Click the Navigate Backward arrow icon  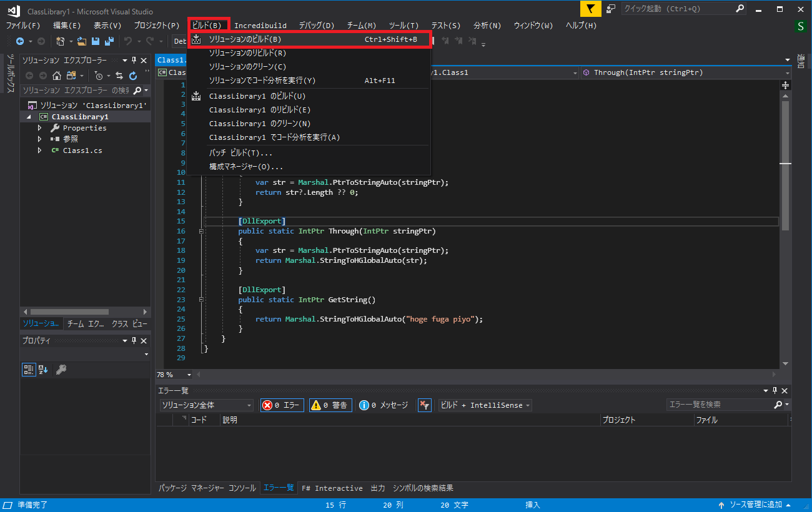point(21,41)
